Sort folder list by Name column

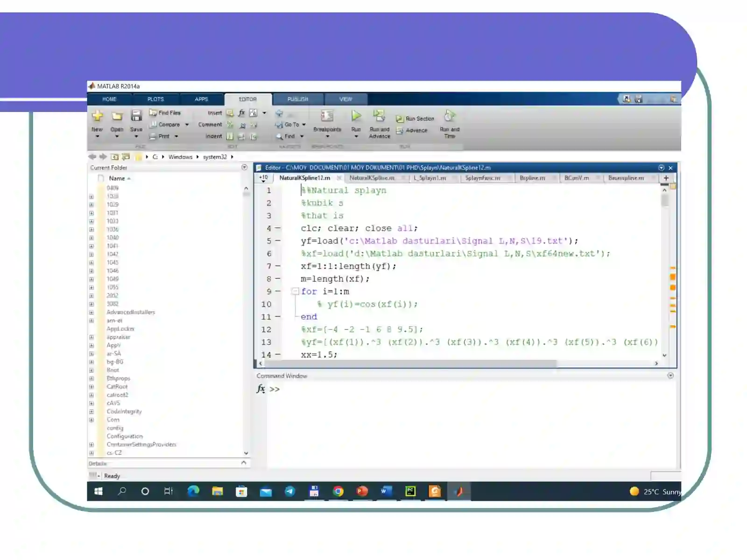[117, 178]
